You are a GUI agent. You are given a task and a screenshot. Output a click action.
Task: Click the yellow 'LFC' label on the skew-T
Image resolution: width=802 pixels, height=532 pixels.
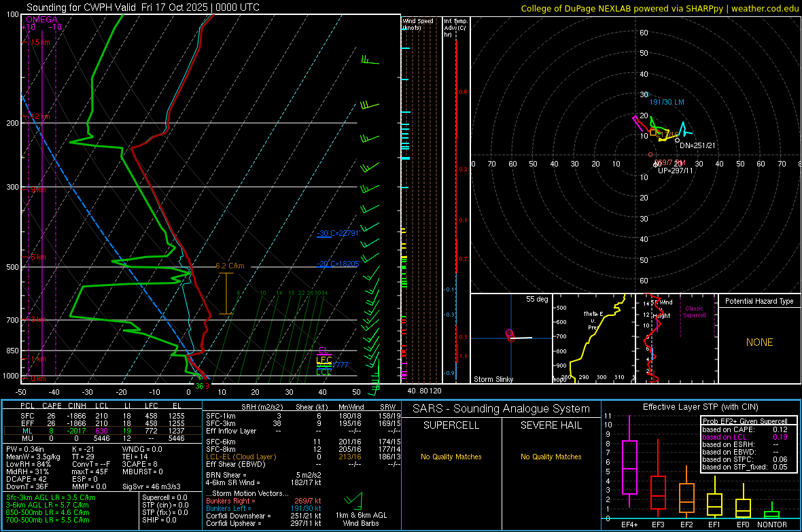324,359
